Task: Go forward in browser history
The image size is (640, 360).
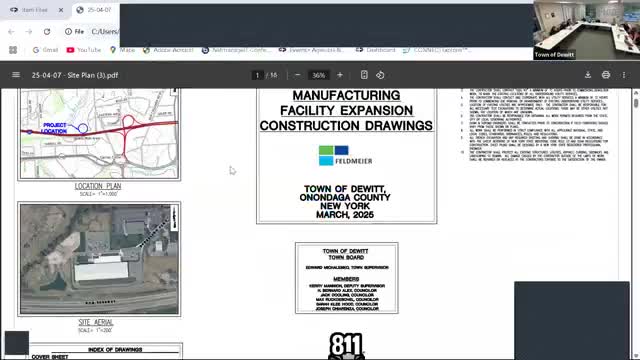Action: tap(29, 31)
